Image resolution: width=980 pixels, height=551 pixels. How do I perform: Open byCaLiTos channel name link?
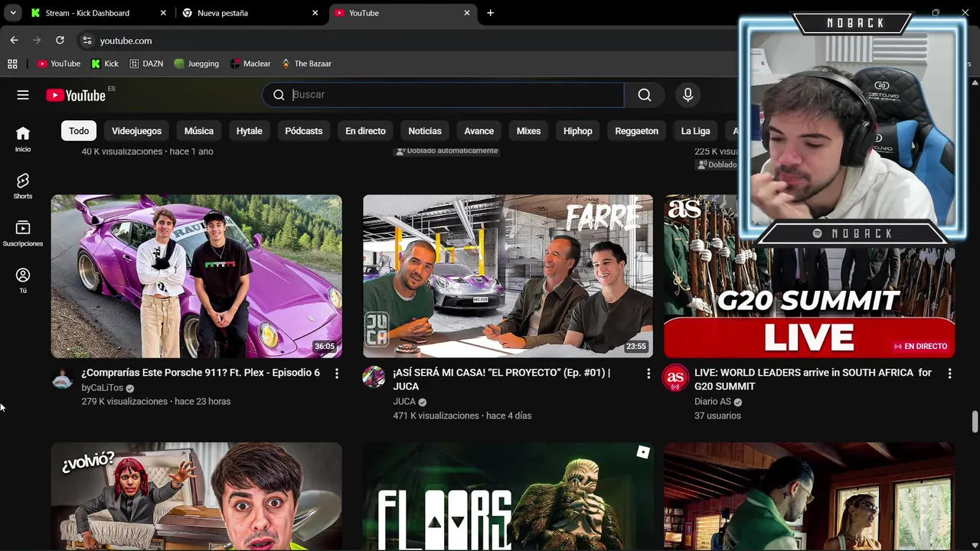(102, 388)
